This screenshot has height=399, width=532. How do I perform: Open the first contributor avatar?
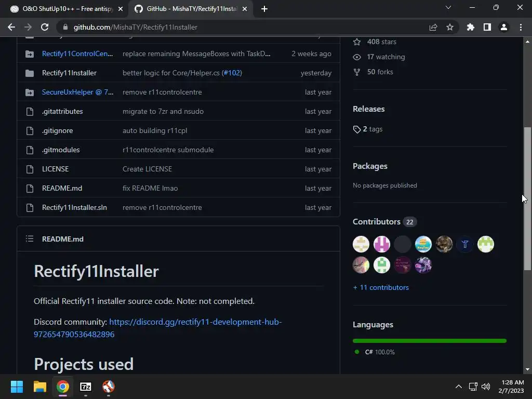click(361, 244)
